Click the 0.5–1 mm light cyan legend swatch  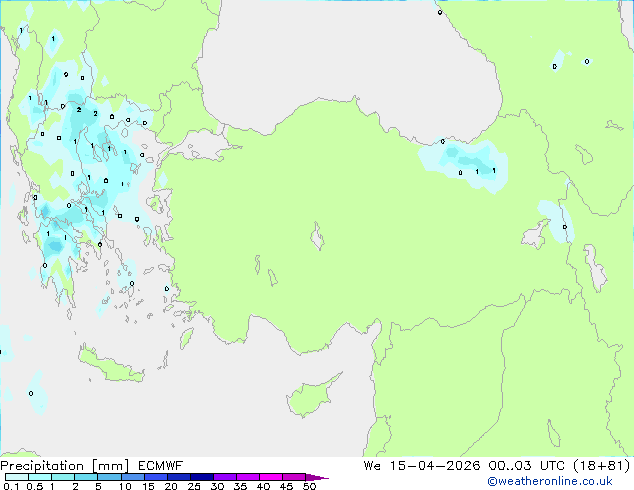coord(40,477)
